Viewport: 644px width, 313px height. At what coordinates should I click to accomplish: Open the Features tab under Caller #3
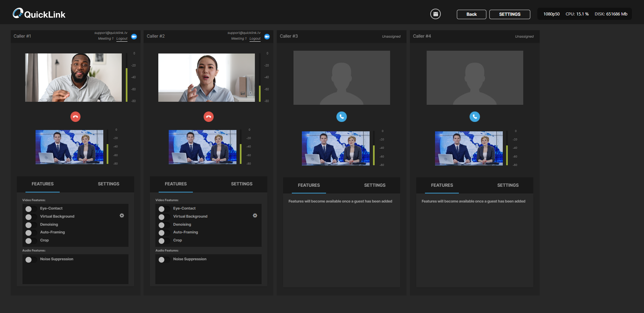click(309, 185)
